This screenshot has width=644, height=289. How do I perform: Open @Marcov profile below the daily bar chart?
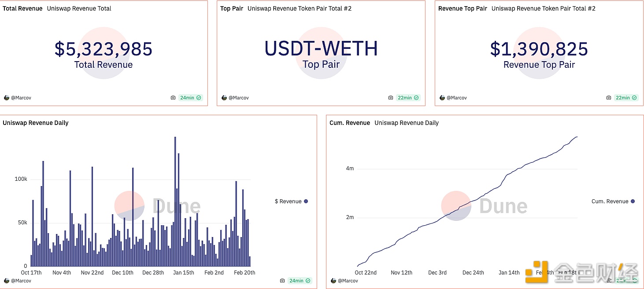click(x=21, y=281)
